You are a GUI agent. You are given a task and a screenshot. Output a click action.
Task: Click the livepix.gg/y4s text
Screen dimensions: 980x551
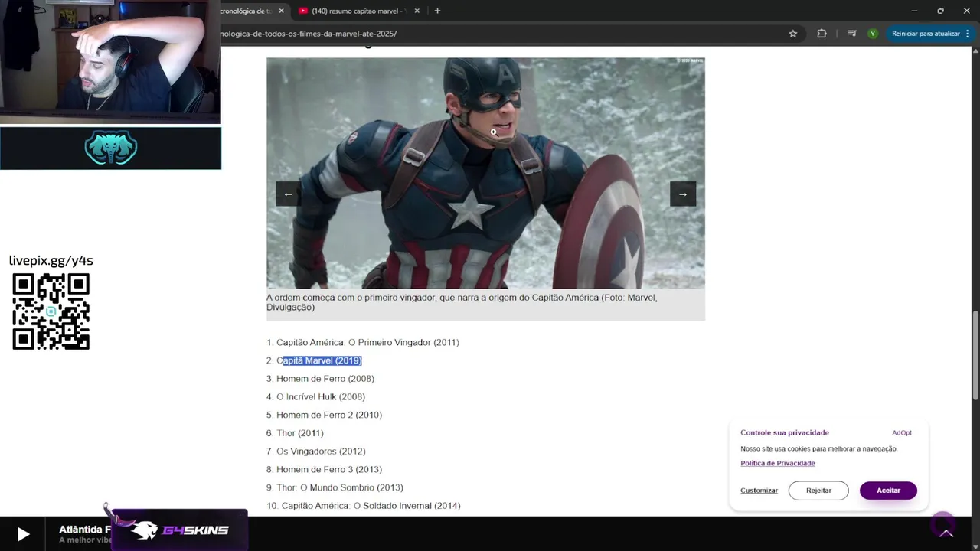(51, 260)
